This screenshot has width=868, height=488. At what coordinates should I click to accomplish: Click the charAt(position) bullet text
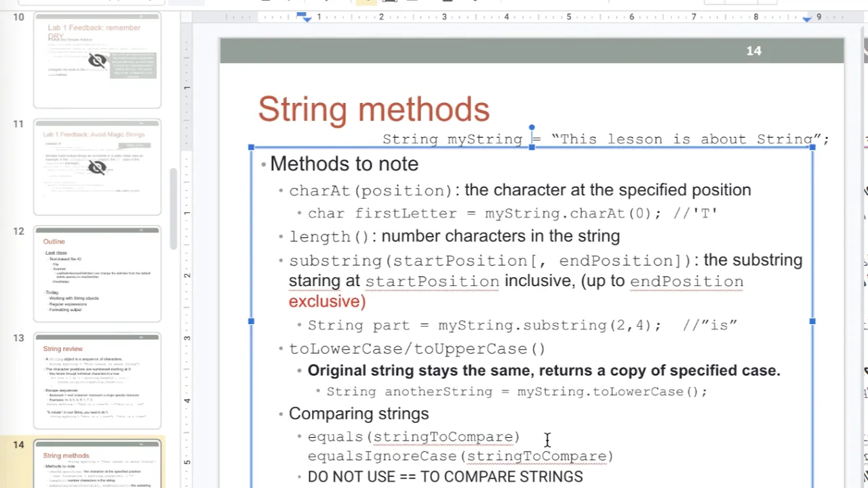520,190
